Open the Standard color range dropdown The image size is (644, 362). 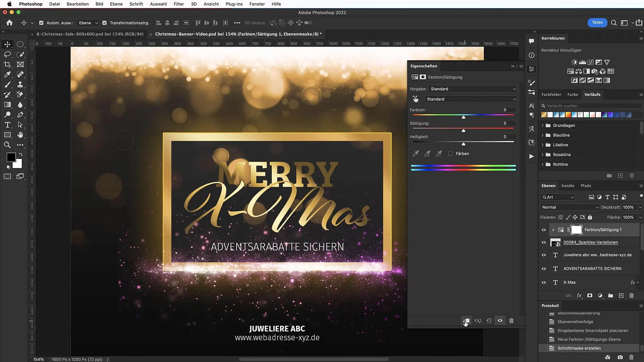471,99
